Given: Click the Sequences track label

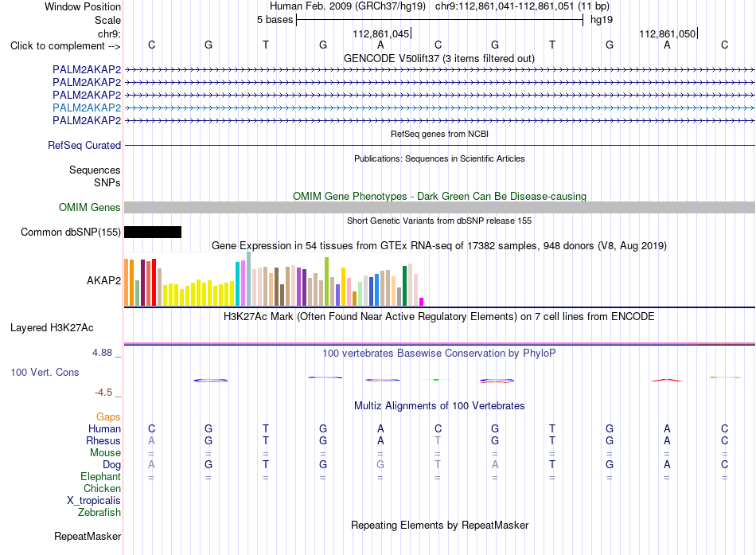Looking at the screenshot, I should 95,170.
